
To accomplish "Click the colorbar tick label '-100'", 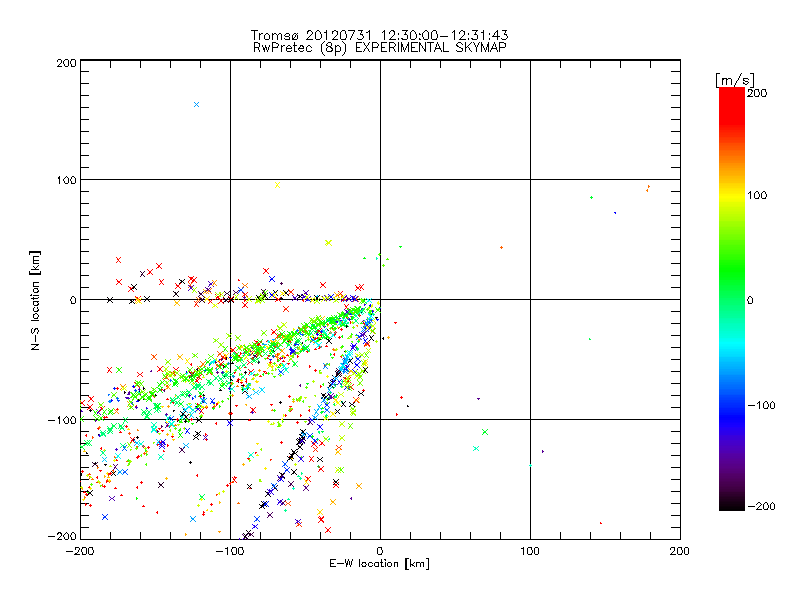I will tap(761, 406).
